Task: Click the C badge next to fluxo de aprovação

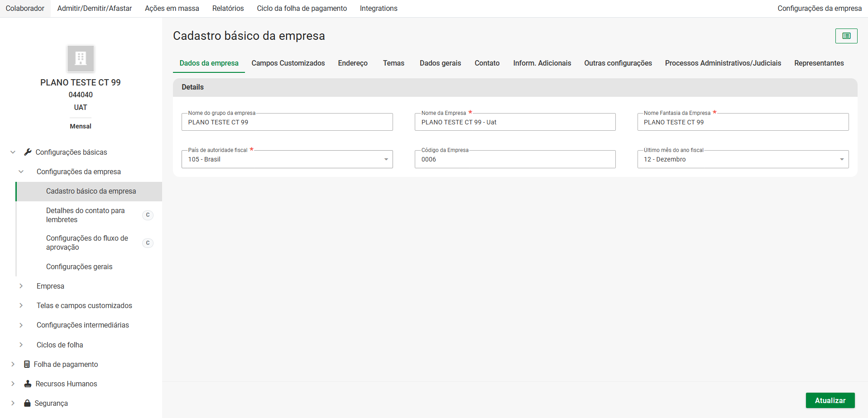Action: [148, 243]
